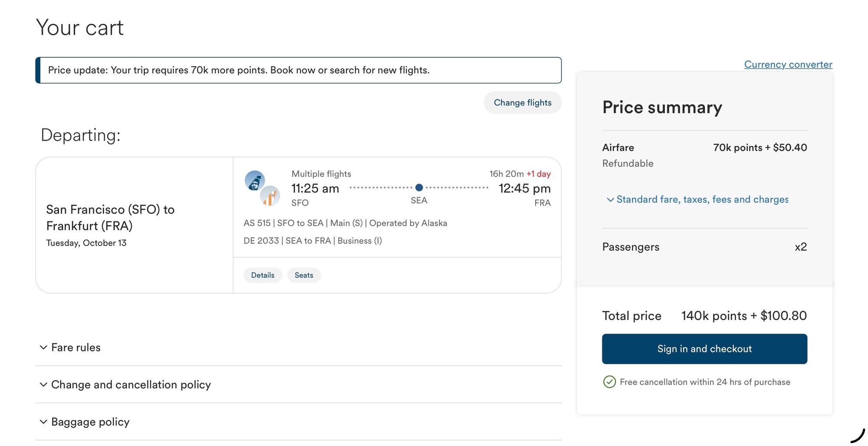Click chevron beside Change and cancellation policy
The width and height of the screenshot is (868, 446).
(x=43, y=385)
